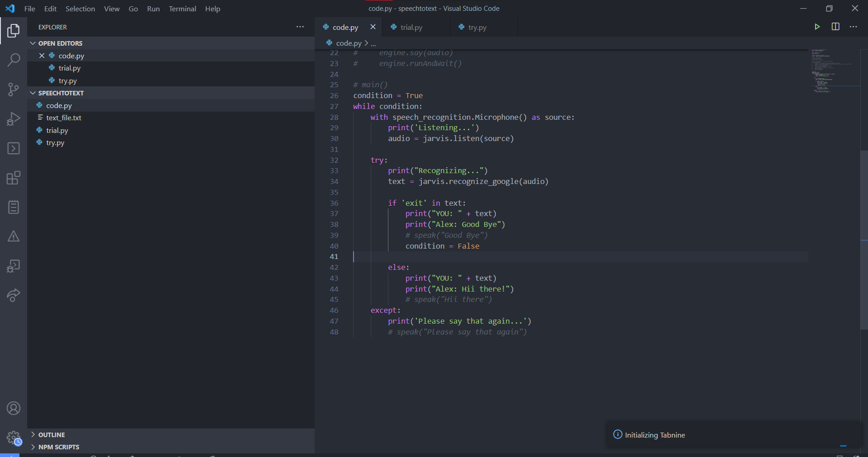
Task: Open the Accounts icon in activity bar
Action: [14, 408]
